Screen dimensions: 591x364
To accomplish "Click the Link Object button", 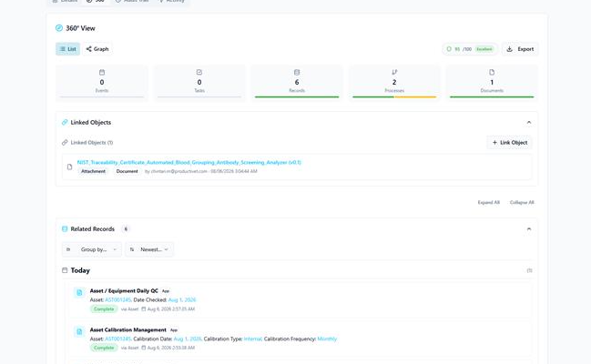I will (510, 143).
